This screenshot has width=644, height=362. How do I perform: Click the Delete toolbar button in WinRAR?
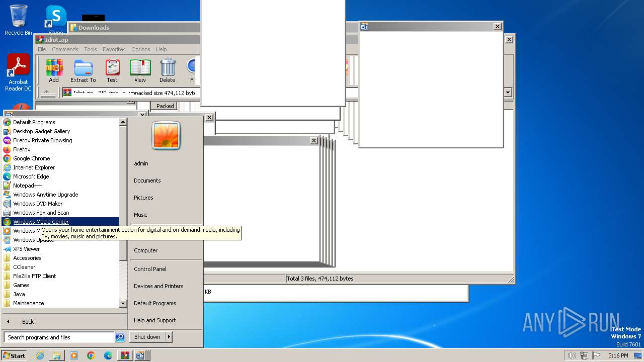[x=168, y=71]
